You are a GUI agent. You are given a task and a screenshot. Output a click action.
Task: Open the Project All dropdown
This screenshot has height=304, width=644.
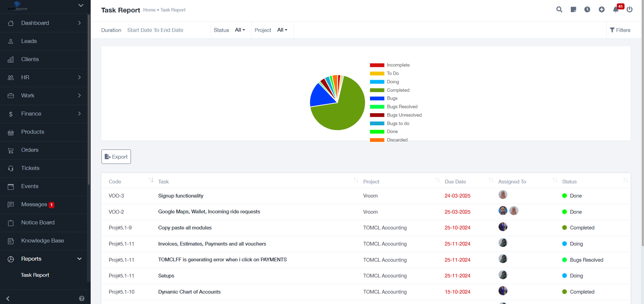click(x=282, y=30)
